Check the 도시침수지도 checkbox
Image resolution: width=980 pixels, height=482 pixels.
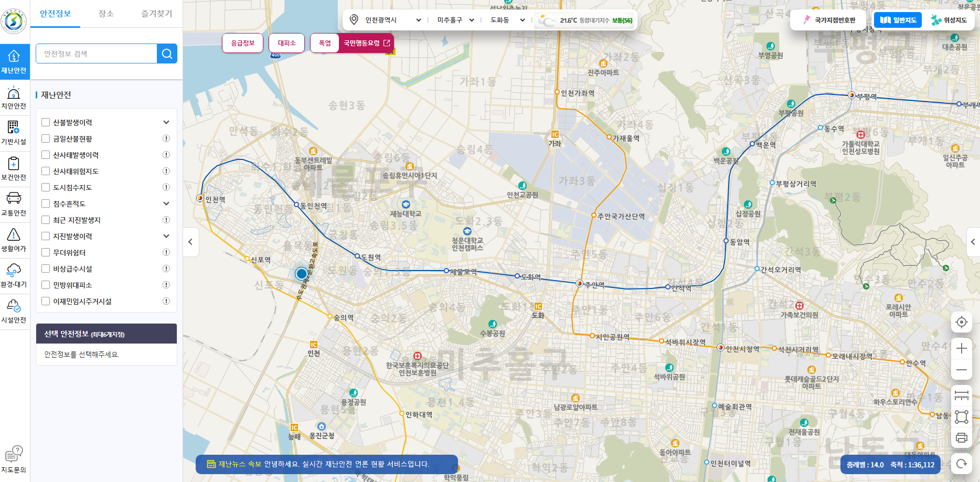click(x=46, y=187)
